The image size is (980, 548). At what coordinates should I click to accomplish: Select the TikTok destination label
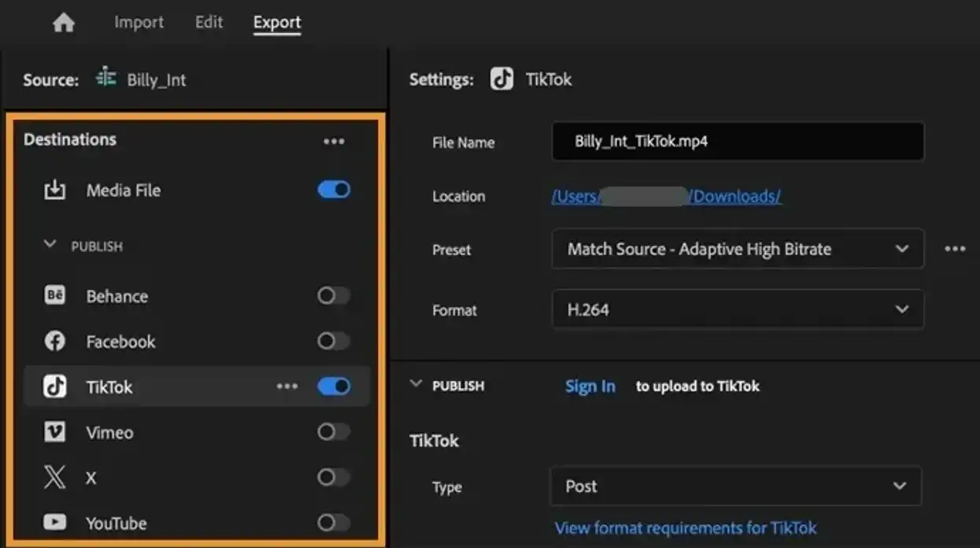pyautogui.click(x=109, y=387)
